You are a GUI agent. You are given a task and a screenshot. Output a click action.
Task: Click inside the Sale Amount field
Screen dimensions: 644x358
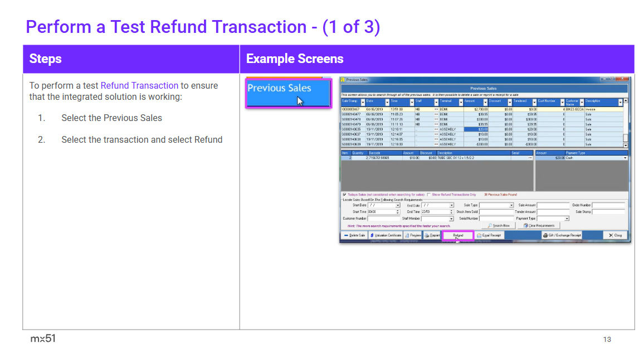[553, 205]
